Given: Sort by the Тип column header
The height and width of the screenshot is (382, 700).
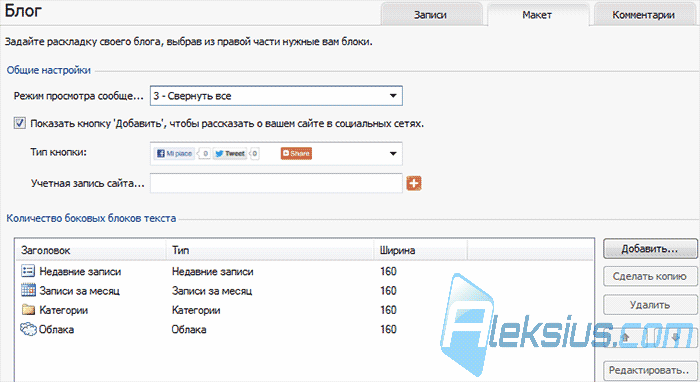Looking at the screenshot, I should (270, 250).
